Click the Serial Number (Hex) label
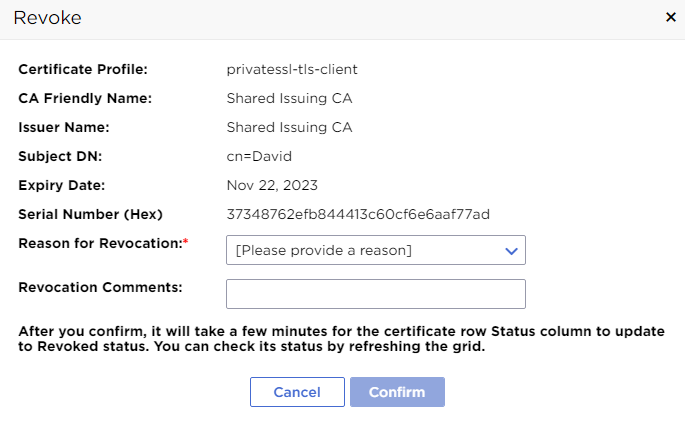Image resolution: width=685 pixels, height=431 pixels. [90, 214]
